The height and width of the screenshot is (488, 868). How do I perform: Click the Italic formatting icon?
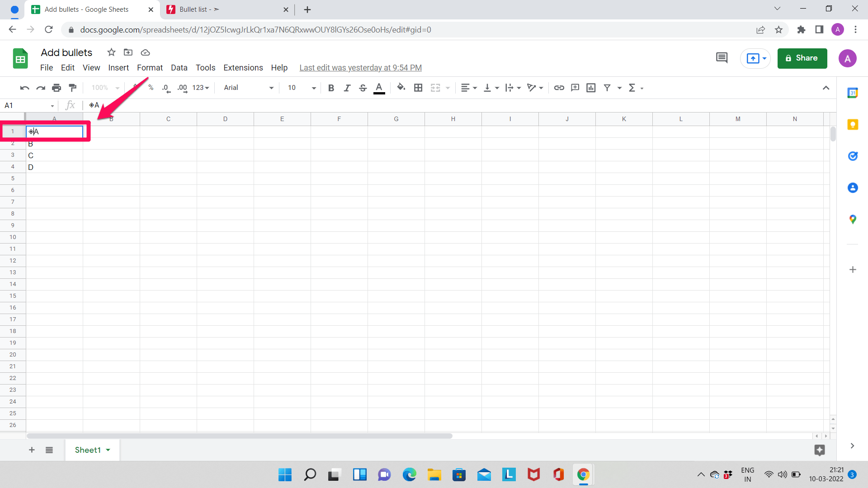346,88
